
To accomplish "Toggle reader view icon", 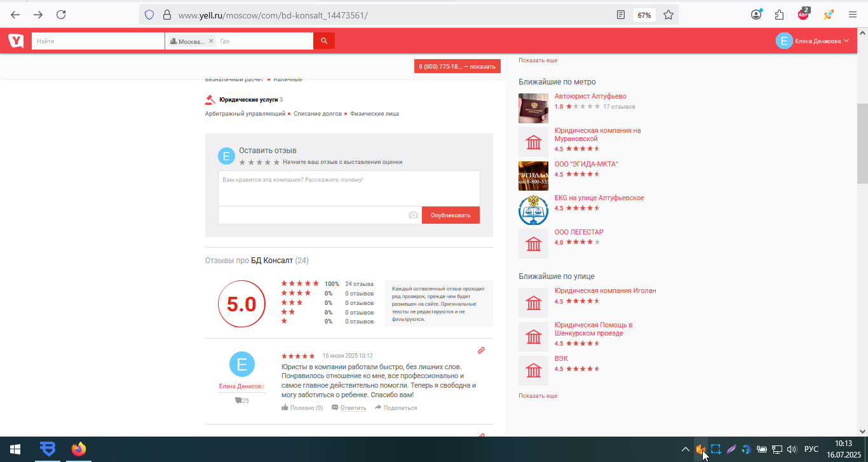I will tap(621, 15).
